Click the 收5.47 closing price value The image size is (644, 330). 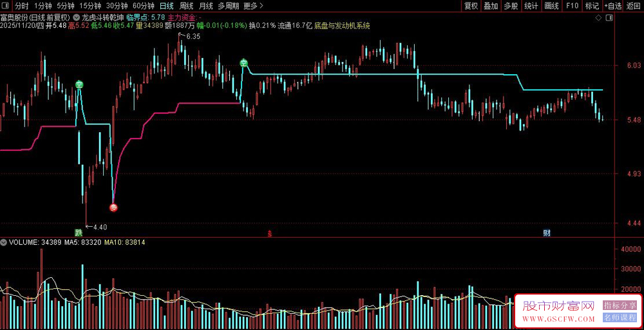[124, 26]
